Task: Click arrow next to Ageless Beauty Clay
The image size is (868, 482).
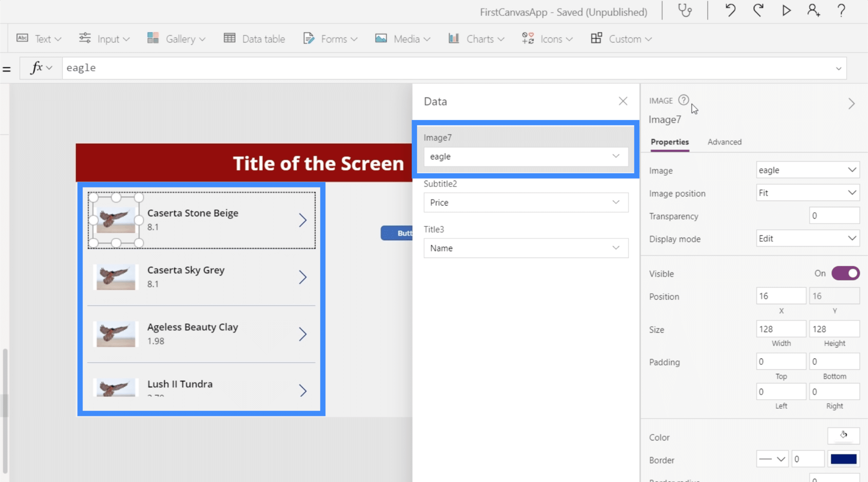Action: point(302,334)
